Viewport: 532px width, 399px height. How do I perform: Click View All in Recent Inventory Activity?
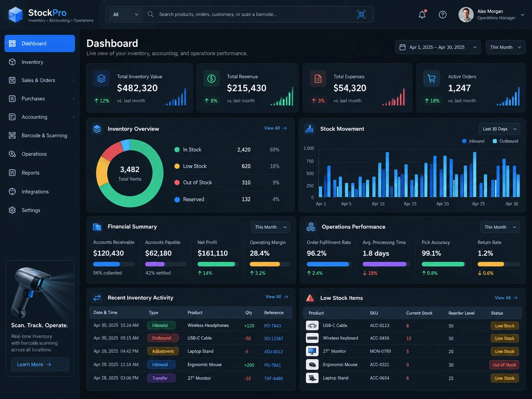277,297
